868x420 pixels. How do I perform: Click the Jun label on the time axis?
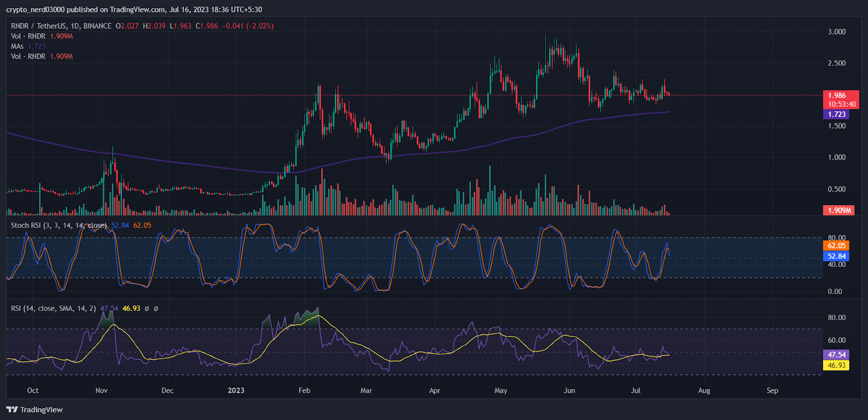point(569,391)
